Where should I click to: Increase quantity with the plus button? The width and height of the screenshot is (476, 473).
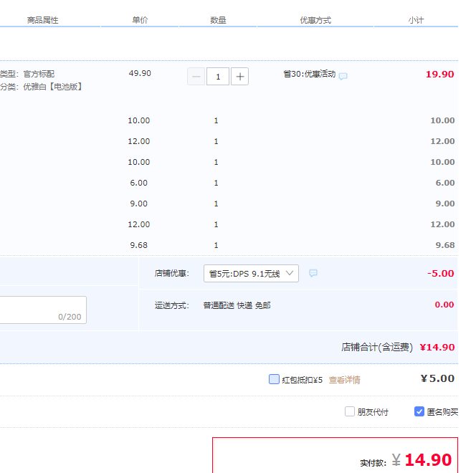(240, 77)
